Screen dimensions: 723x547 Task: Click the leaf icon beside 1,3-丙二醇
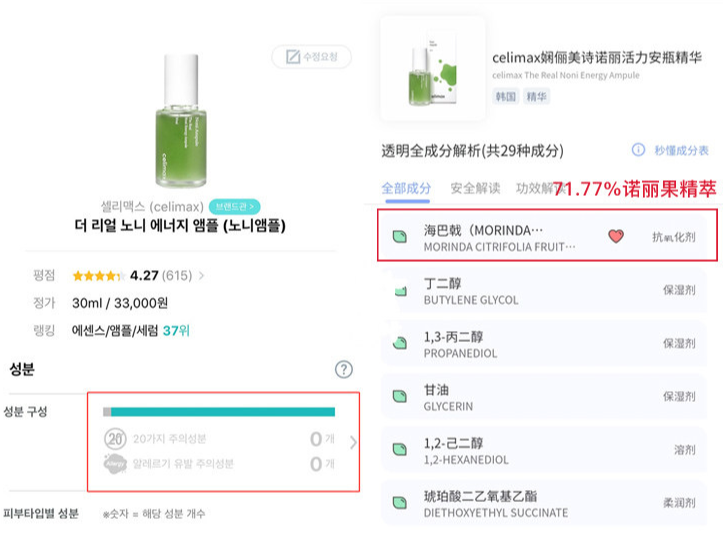(400, 343)
